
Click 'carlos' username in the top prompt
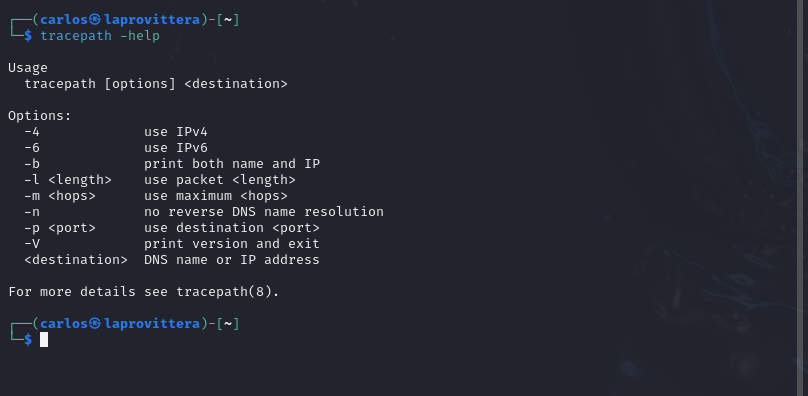[64, 20]
